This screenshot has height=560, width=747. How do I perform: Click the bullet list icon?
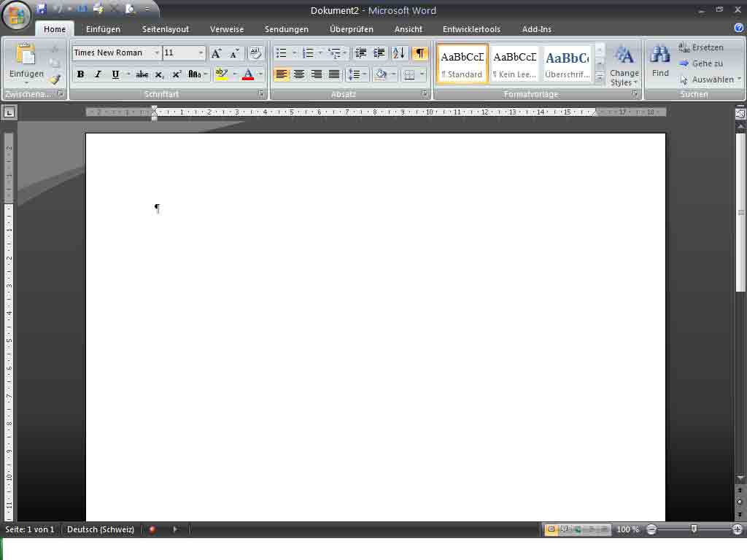pyautogui.click(x=282, y=53)
